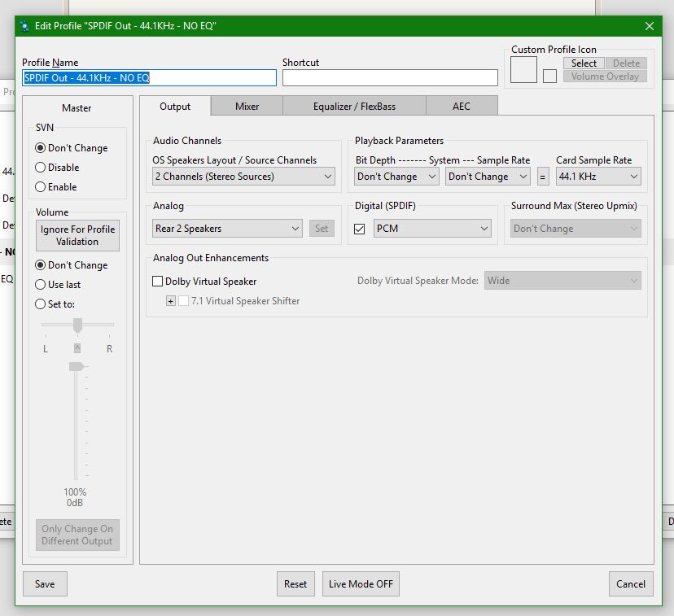Image resolution: width=674 pixels, height=616 pixels.
Task: Open Card Sample Rate 44.1 KHz dropdown
Action: (598, 177)
